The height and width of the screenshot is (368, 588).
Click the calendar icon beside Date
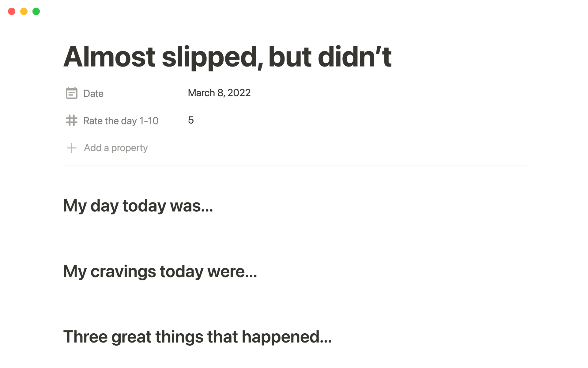[x=71, y=93]
